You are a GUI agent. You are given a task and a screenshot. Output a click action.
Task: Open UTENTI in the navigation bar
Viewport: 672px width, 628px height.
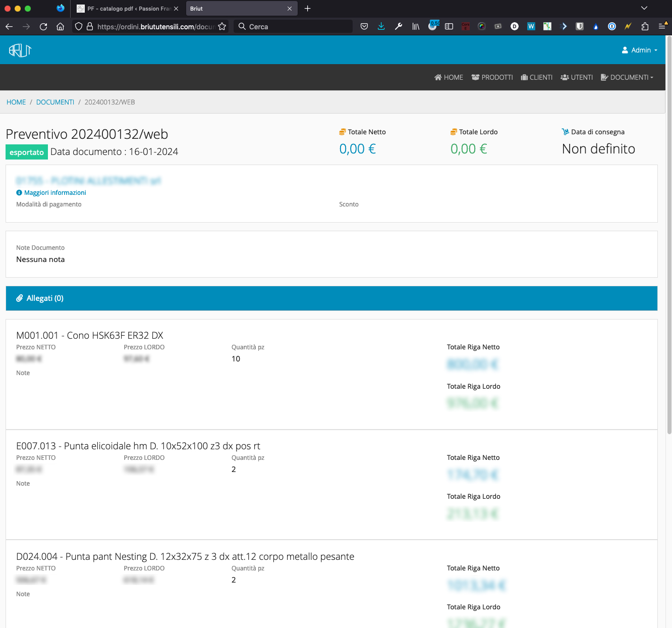pos(577,77)
